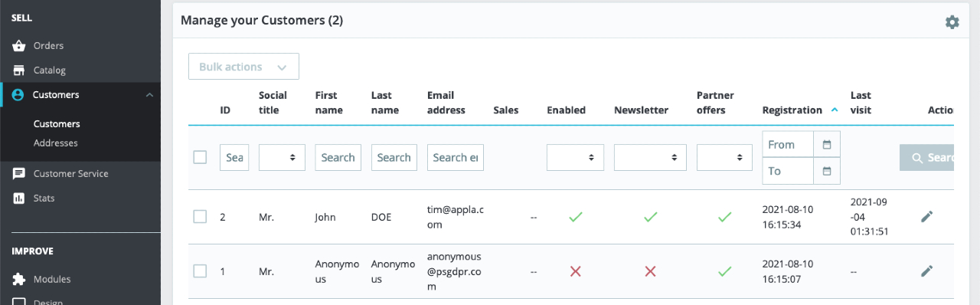Open the Orders basket icon

point(19,46)
